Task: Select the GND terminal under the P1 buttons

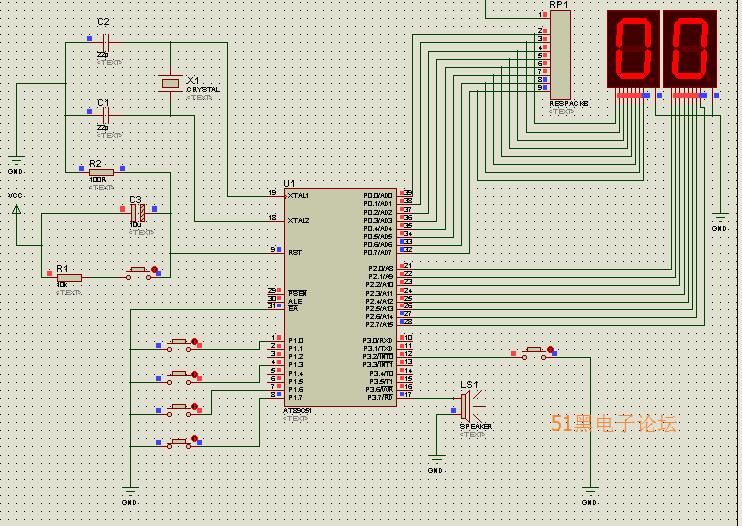Action: tap(130, 491)
